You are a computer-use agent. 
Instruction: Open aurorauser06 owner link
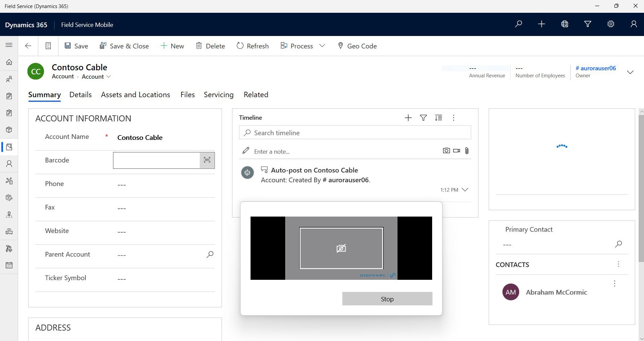(596, 68)
